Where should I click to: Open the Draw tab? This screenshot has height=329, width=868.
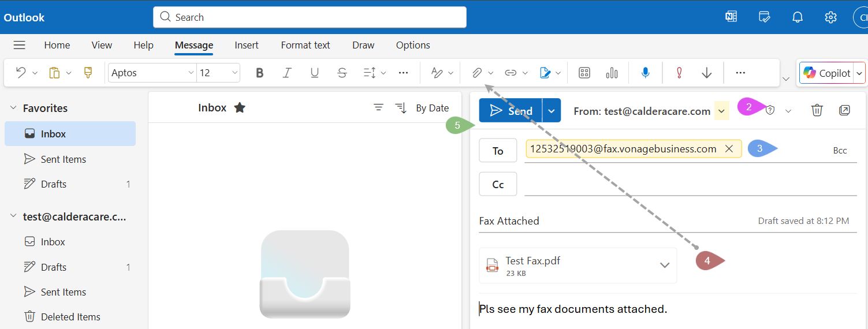[363, 45]
